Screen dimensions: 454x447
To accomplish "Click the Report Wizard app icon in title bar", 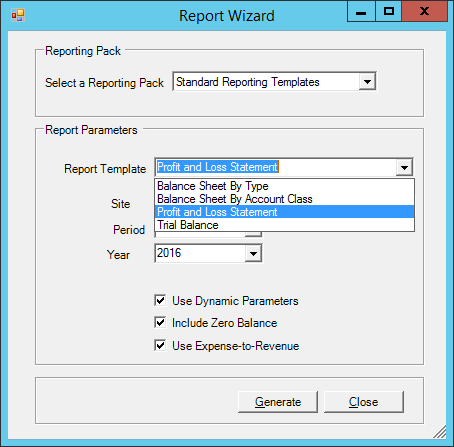I will pyautogui.click(x=18, y=15).
